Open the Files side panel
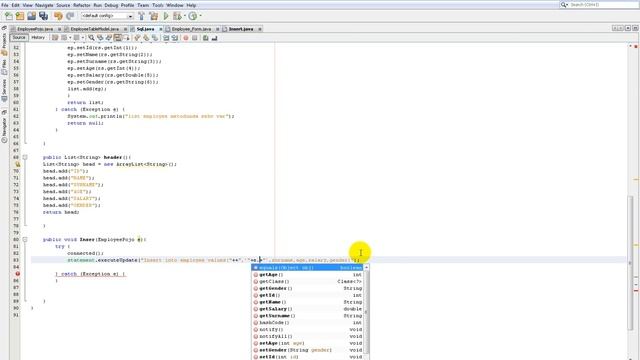Viewport: 640px width, 360px height. (4, 67)
